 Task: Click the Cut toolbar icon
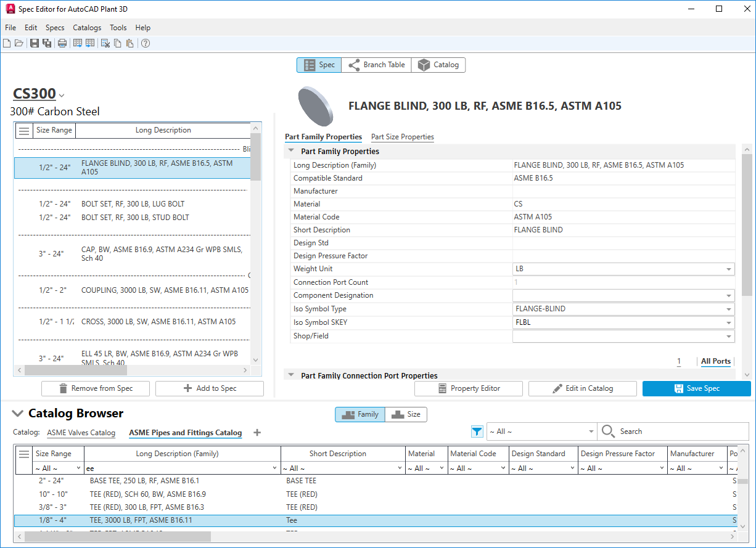tap(105, 43)
